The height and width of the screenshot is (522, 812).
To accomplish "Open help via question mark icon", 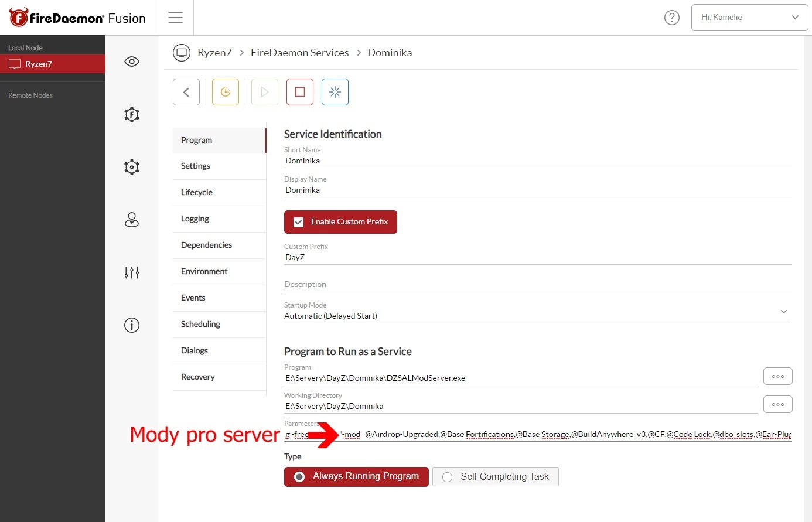I will [x=672, y=18].
